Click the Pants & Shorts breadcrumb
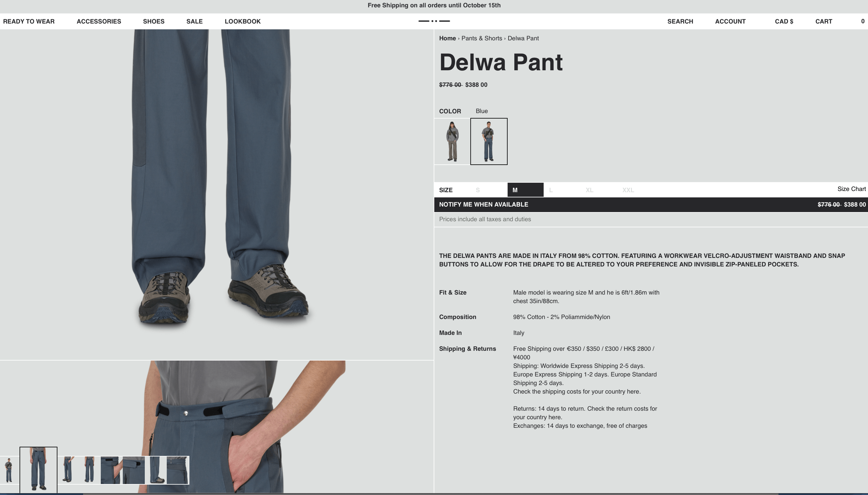Viewport: 868px width, 495px height. point(481,38)
